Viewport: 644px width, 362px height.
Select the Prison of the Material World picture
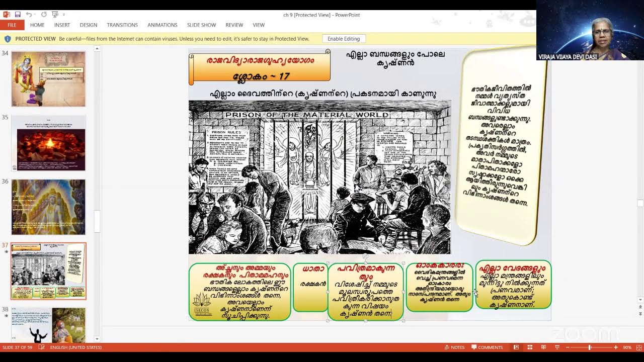tap(319, 177)
